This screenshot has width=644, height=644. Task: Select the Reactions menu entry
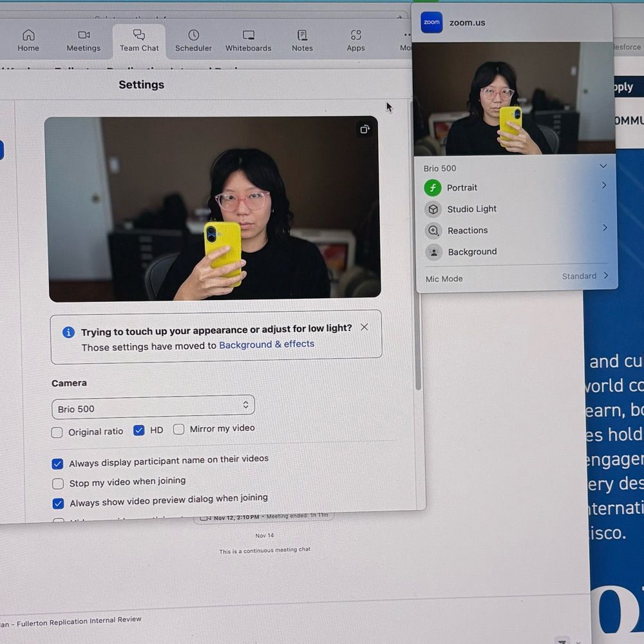(x=468, y=231)
